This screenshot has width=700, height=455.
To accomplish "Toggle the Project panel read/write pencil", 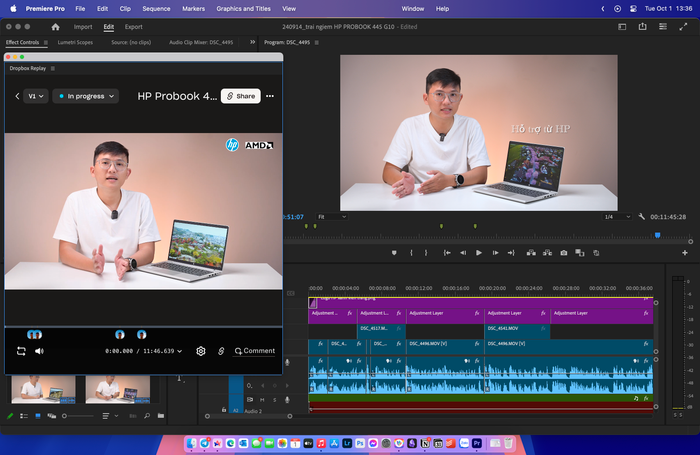I will [10, 416].
